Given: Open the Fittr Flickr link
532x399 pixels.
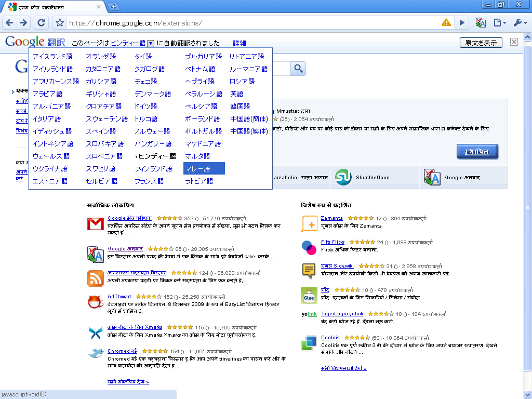Looking at the screenshot, I should coord(332,242).
